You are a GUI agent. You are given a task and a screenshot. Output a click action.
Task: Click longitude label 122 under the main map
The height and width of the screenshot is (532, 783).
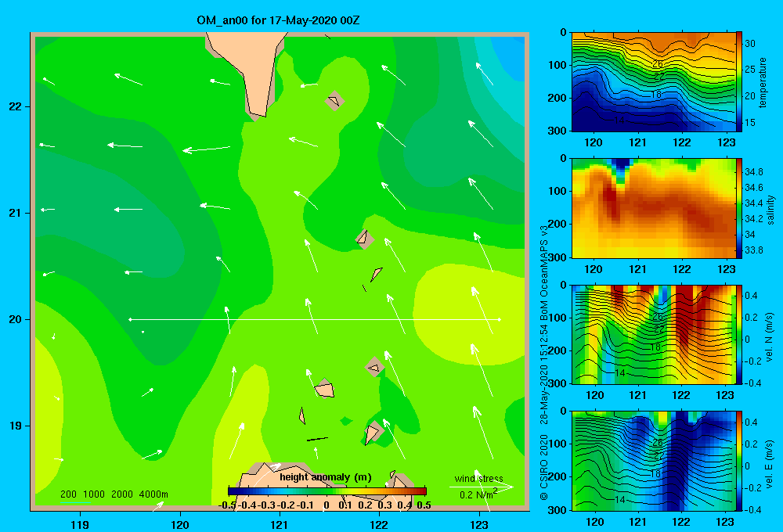tap(379, 524)
